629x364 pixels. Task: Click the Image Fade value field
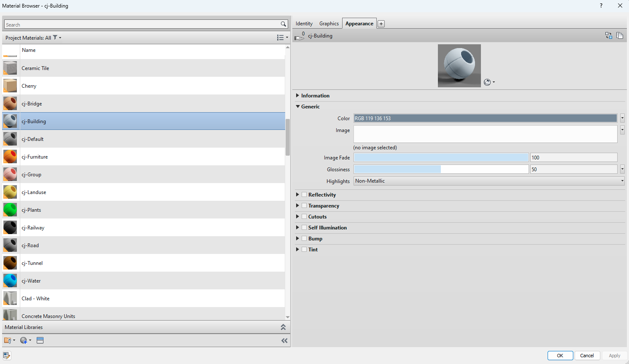click(574, 157)
